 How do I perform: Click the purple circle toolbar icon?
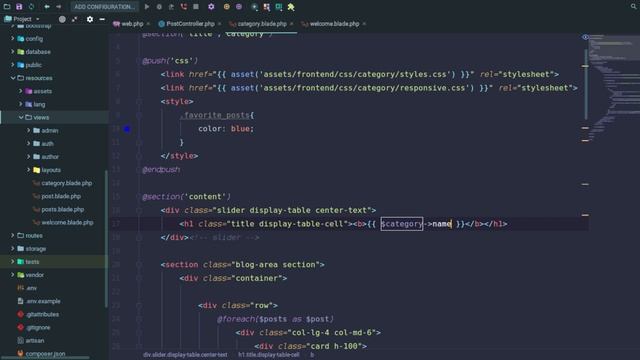[239, 7]
